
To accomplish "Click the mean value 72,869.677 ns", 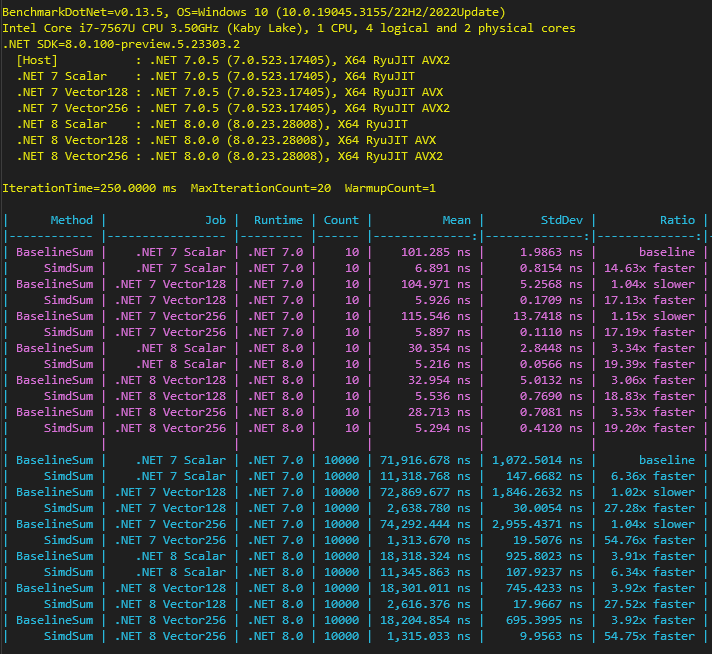I will pyautogui.click(x=425, y=492).
